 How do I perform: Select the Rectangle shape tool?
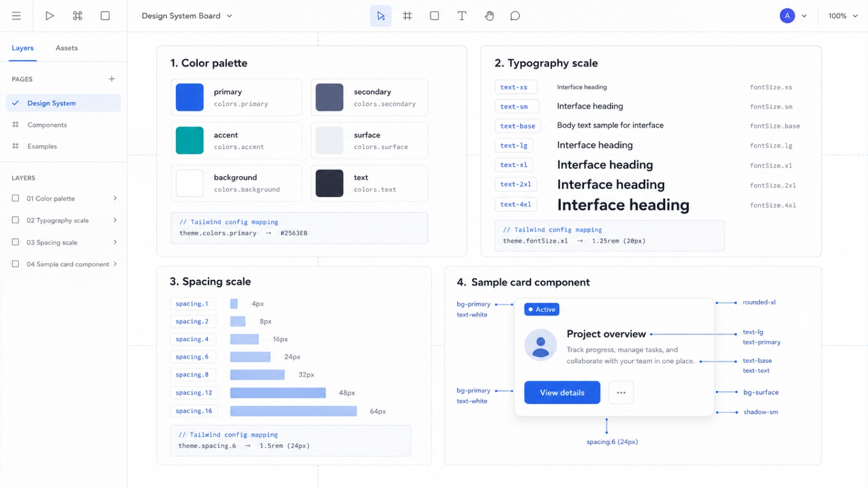click(435, 16)
